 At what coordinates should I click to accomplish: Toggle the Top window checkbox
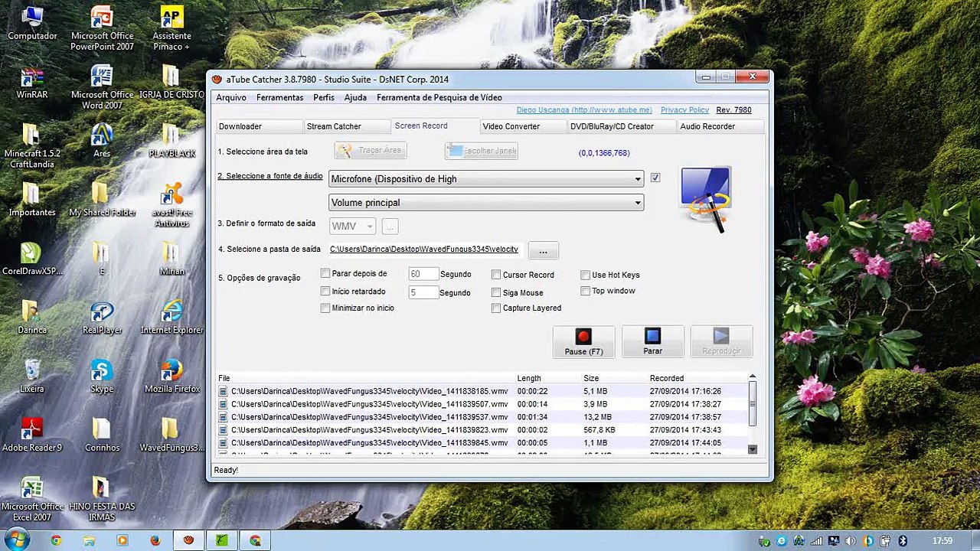click(586, 291)
